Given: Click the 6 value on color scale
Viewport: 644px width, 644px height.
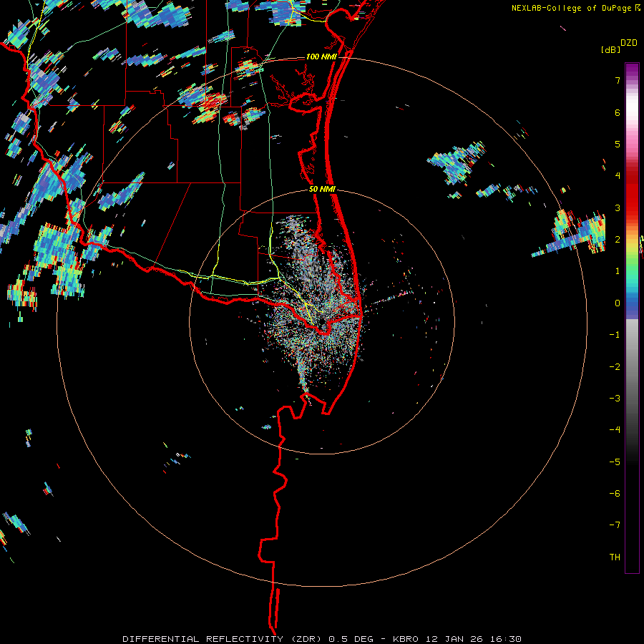Looking at the screenshot, I should click(618, 112).
